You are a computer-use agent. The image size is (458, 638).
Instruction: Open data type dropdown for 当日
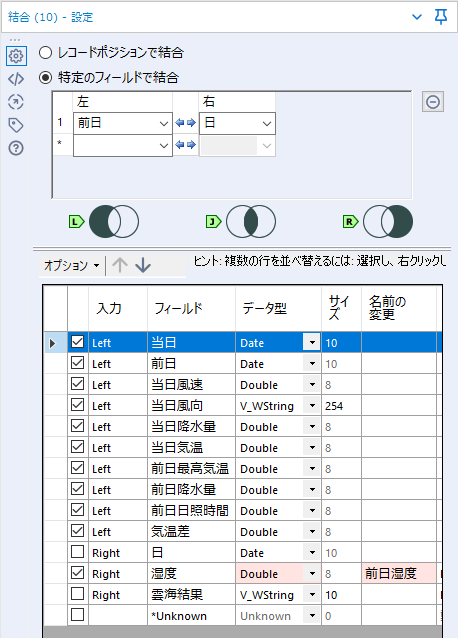click(x=312, y=343)
